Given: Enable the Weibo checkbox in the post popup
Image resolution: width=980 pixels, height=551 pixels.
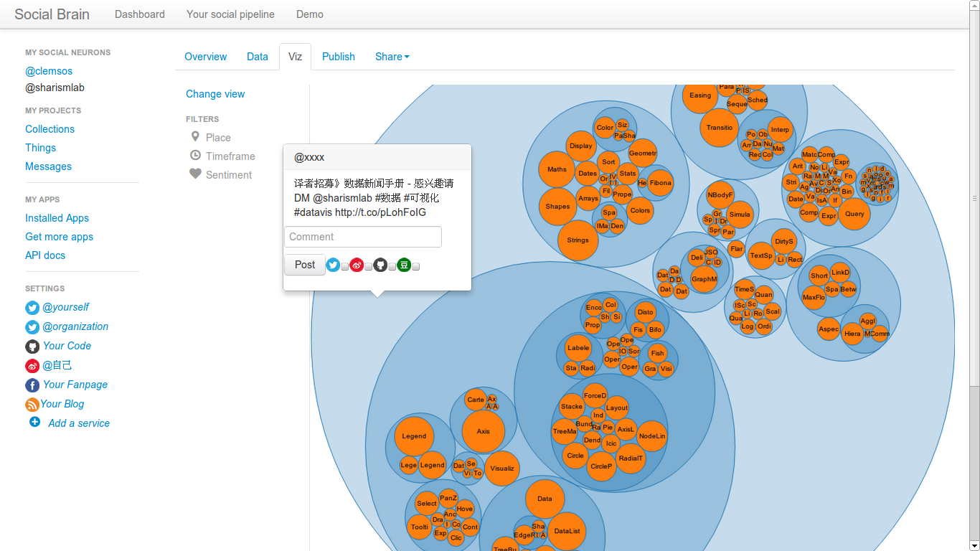Looking at the screenshot, I should coord(369,267).
